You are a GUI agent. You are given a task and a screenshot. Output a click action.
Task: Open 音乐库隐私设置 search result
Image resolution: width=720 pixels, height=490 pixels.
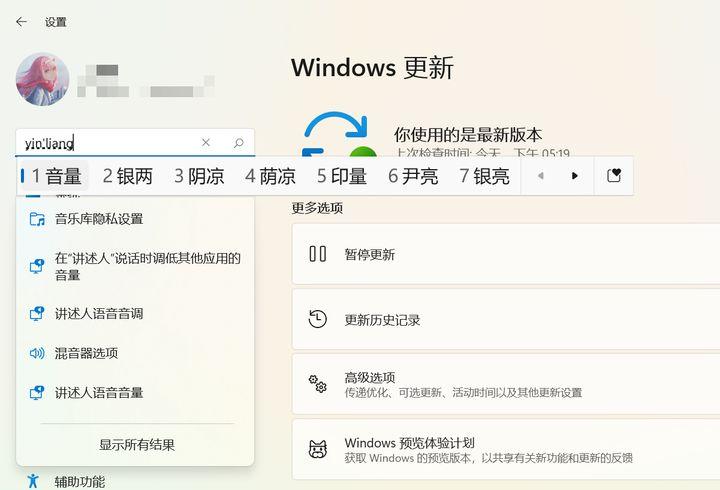click(x=135, y=219)
